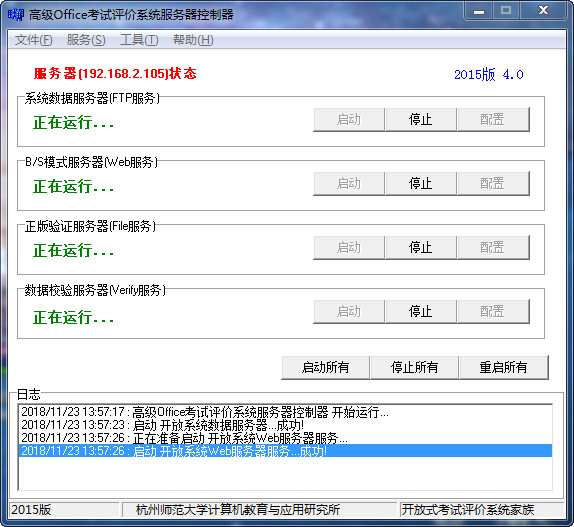Select the first log entry 开始运行

[285, 412]
